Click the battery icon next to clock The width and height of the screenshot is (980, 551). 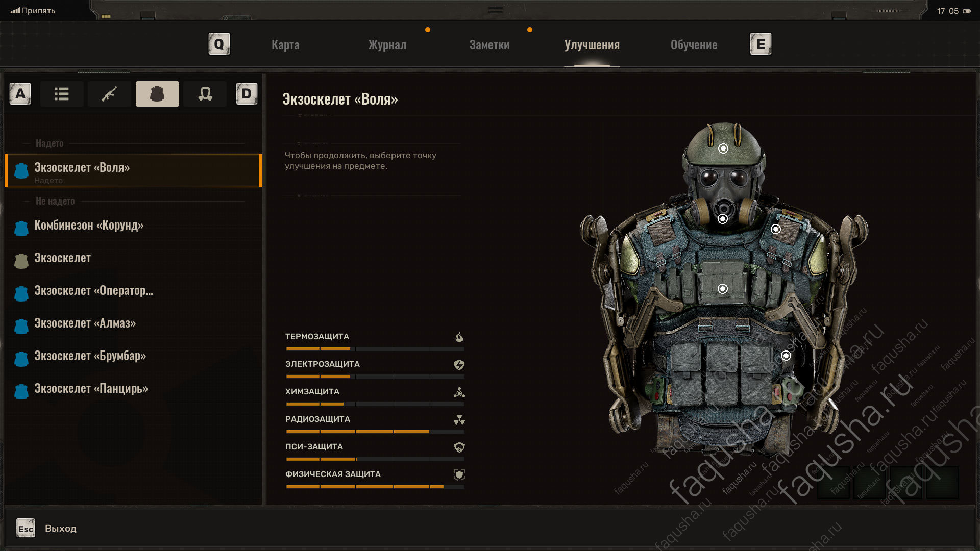[x=967, y=11]
